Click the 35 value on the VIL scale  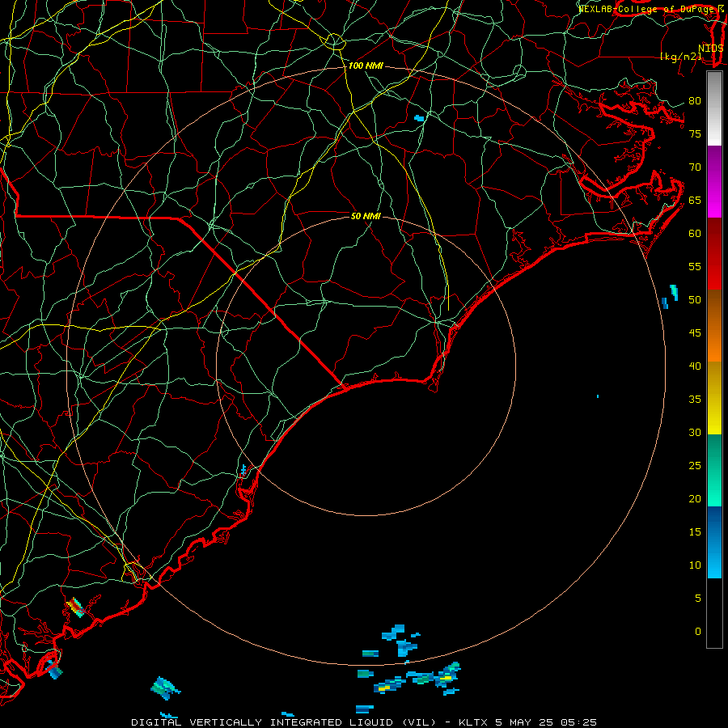coord(695,400)
